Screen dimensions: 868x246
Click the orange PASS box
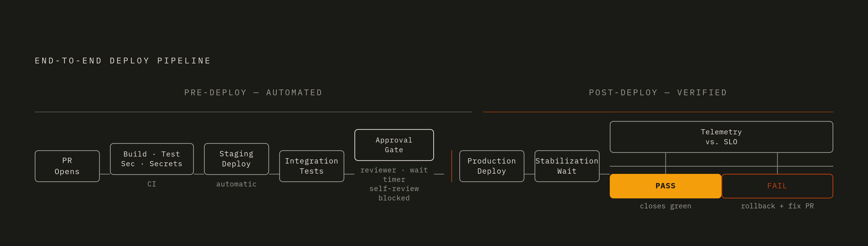665,186
